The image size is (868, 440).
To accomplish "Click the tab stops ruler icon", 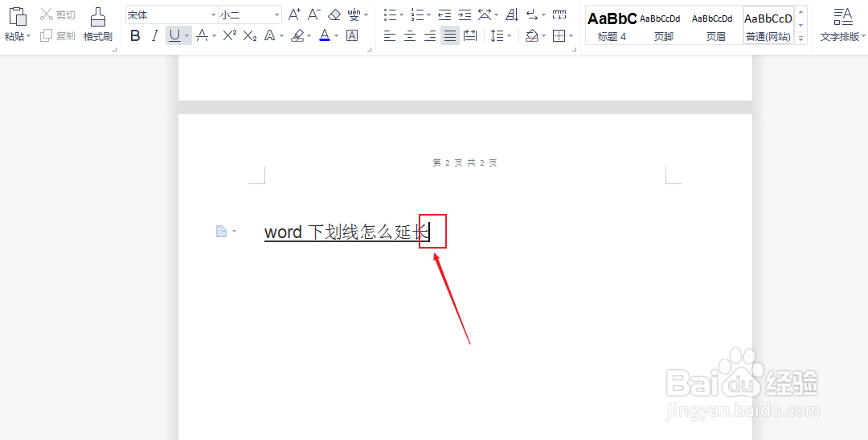I will [559, 14].
